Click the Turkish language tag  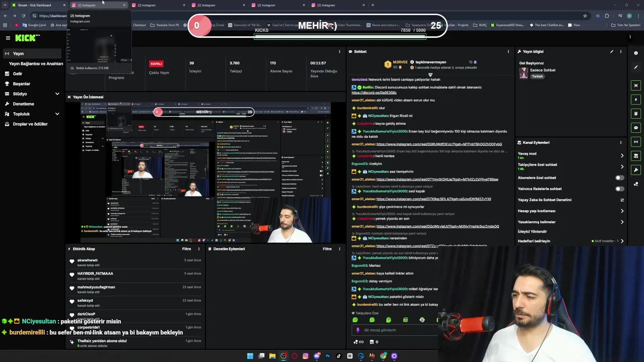click(537, 76)
